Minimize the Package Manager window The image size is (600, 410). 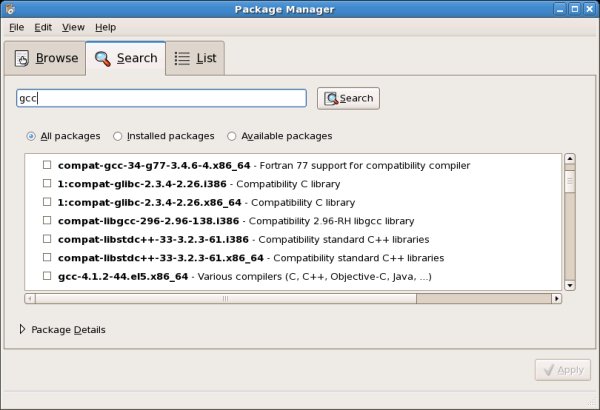560,9
